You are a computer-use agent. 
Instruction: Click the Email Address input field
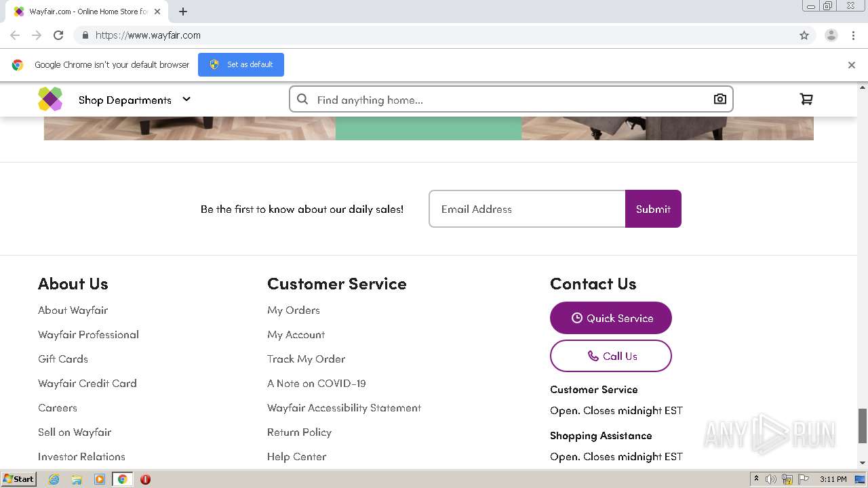click(527, 209)
